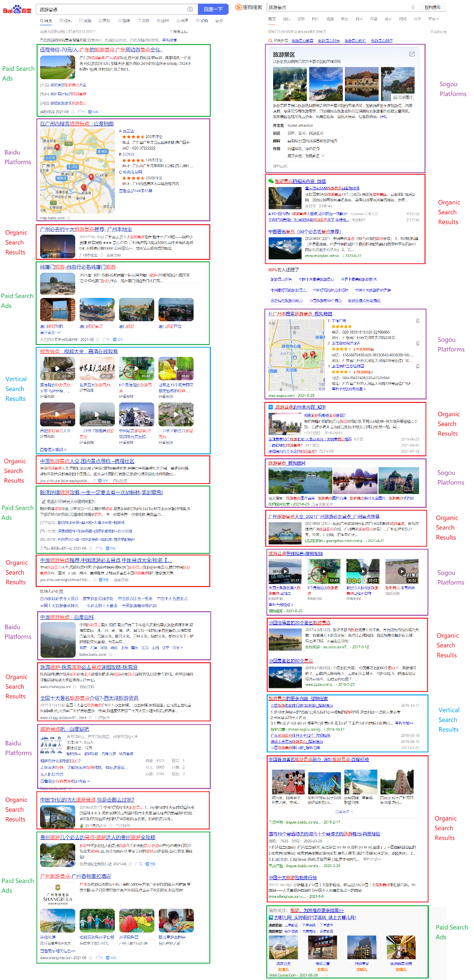
Task: Click the Sogou logo at top
Action: coord(249,7)
